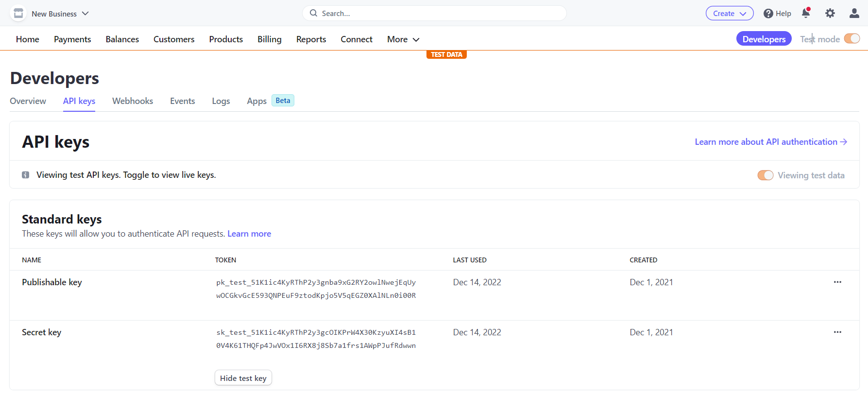This screenshot has height=396, width=868.
Task: Click the TEST DATA badge
Action: (446, 54)
